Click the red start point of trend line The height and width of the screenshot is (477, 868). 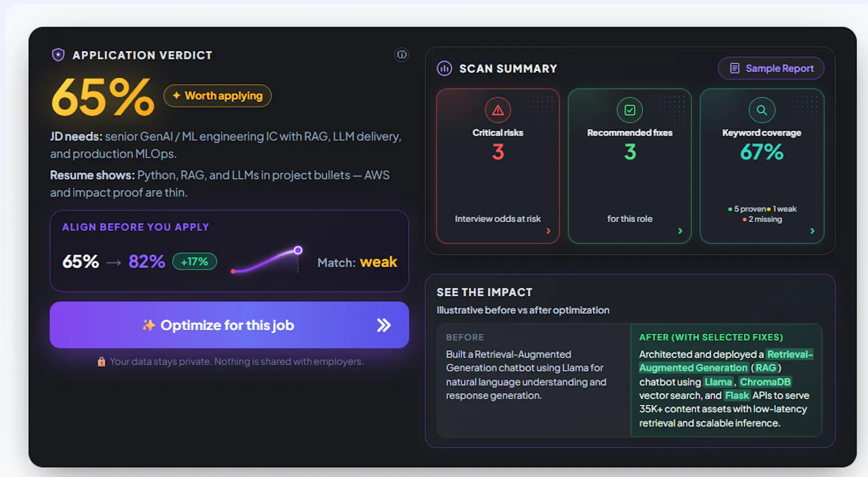(x=233, y=271)
